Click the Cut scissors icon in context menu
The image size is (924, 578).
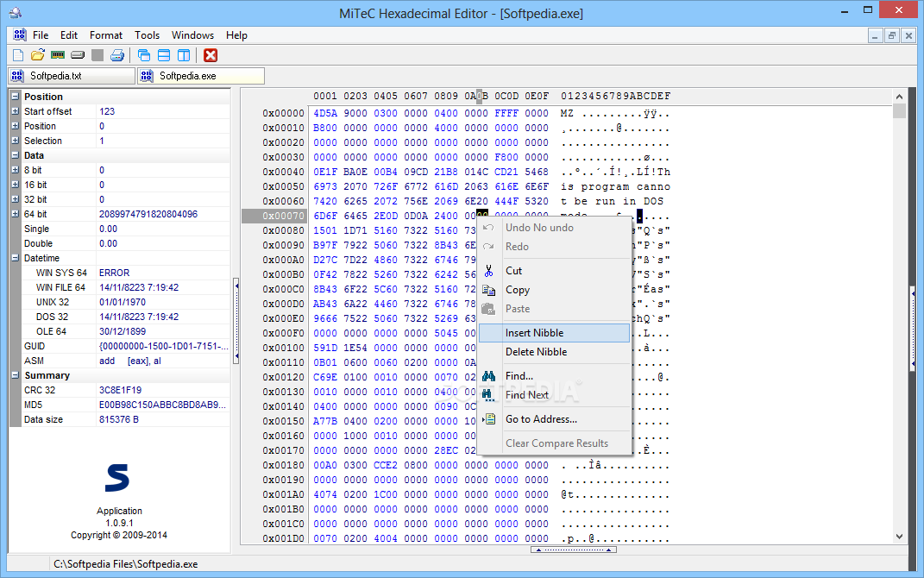(x=488, y=271)
